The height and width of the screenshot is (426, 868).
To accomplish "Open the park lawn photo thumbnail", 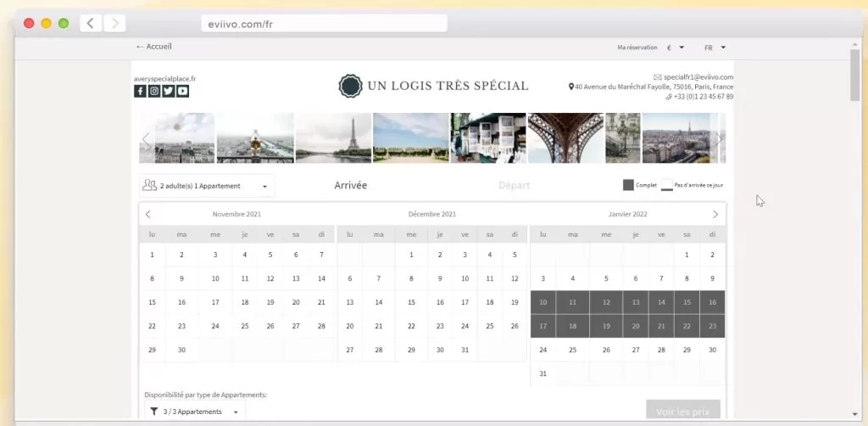I will (x=411, y=138).
